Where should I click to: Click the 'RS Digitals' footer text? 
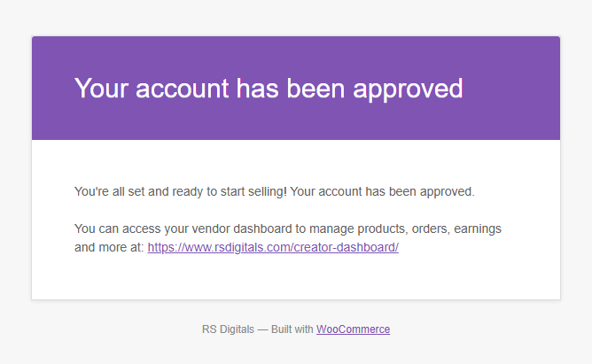pos(228,329)
